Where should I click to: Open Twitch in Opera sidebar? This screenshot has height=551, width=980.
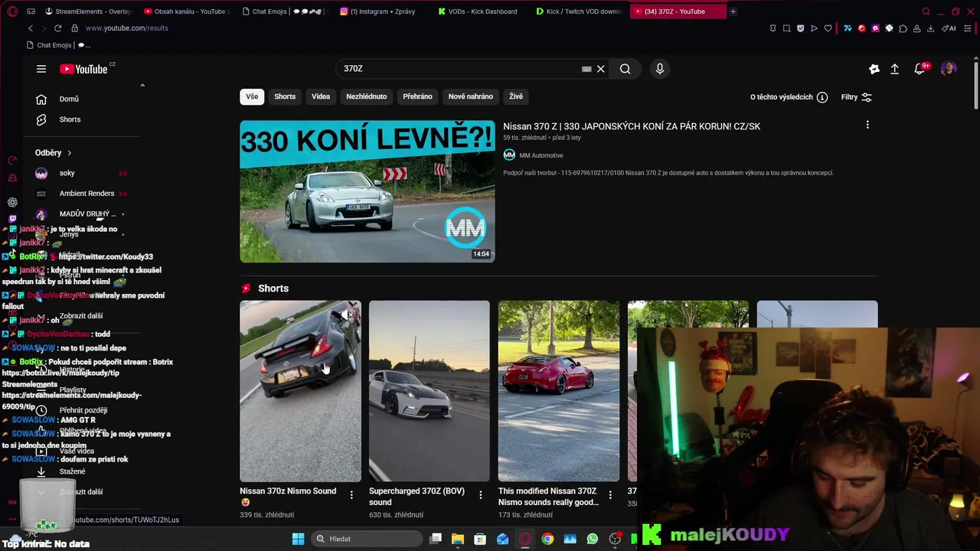[x=12, y=218]
